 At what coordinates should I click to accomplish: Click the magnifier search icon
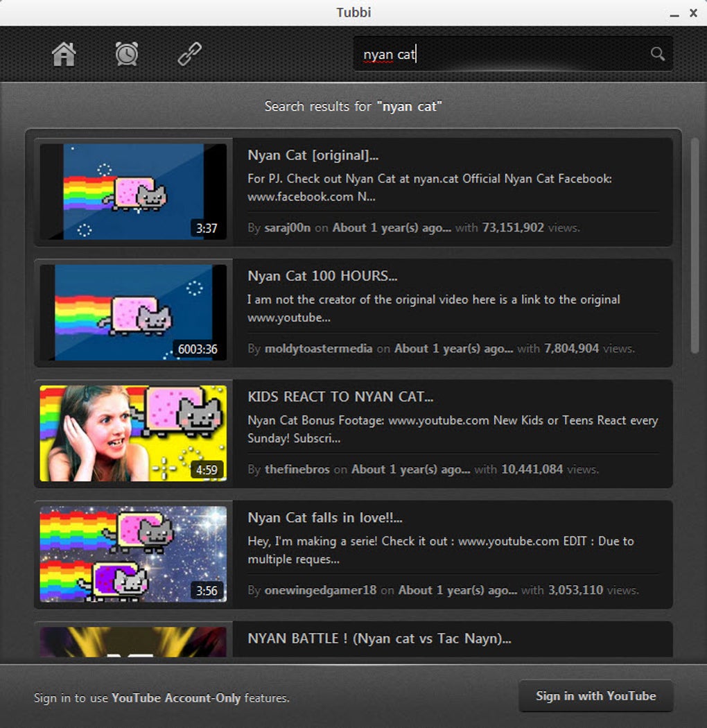[657, 54]
